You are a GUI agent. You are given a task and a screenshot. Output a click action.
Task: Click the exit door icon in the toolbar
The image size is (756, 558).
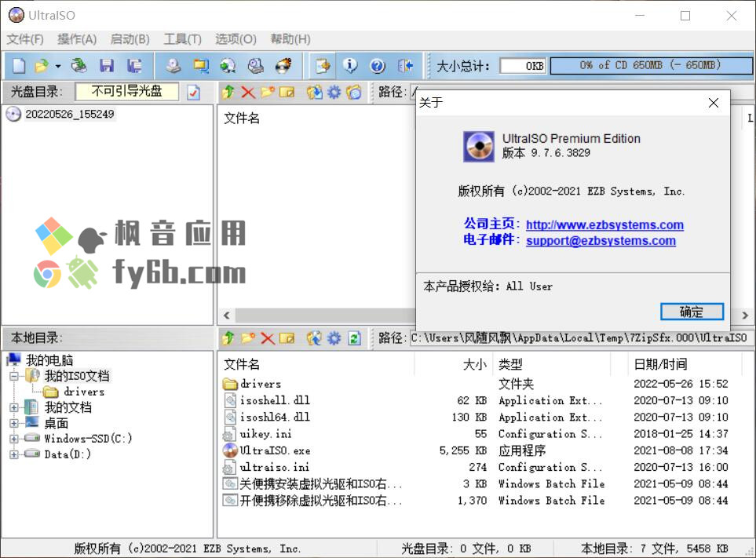(406, 66)
